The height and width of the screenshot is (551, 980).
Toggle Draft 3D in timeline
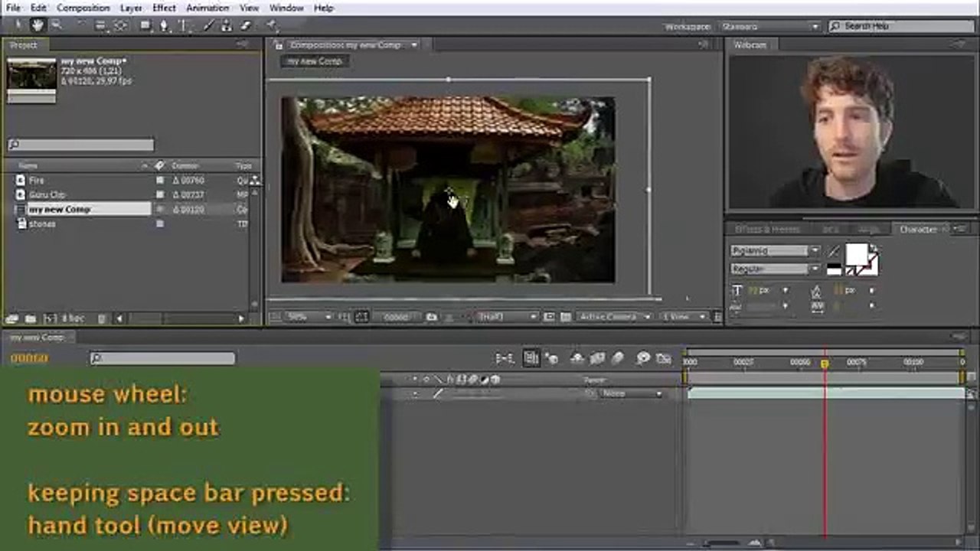click(552, 357)
